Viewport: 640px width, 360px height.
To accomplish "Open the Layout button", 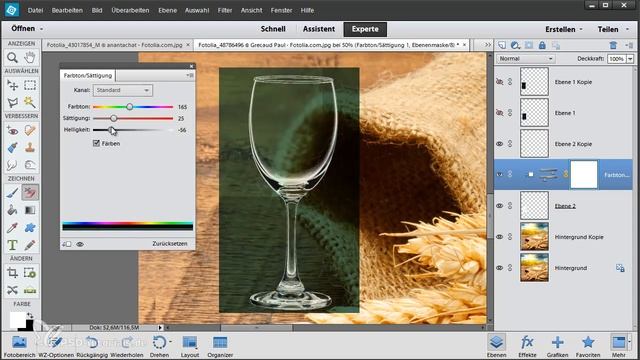I will click(190, 346).
